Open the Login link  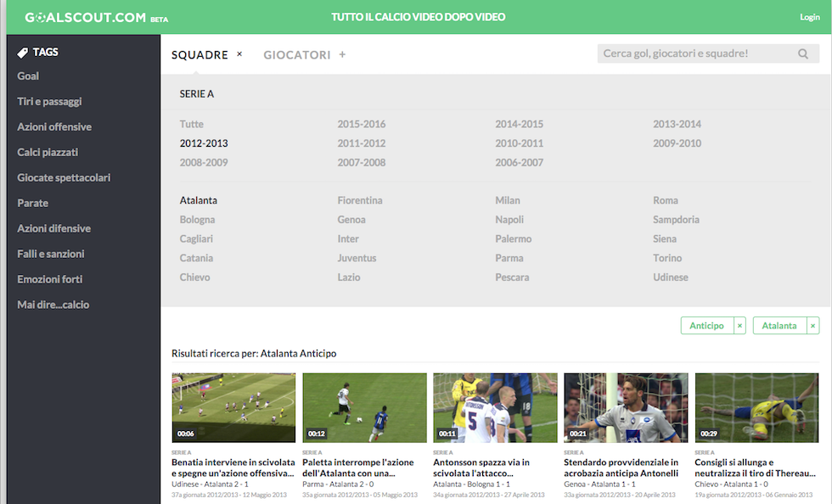809,17
